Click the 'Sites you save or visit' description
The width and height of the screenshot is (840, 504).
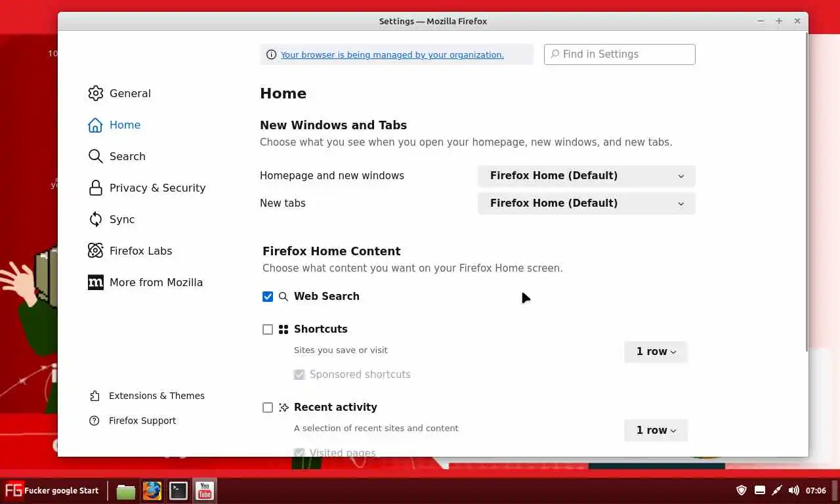[341, 350]
